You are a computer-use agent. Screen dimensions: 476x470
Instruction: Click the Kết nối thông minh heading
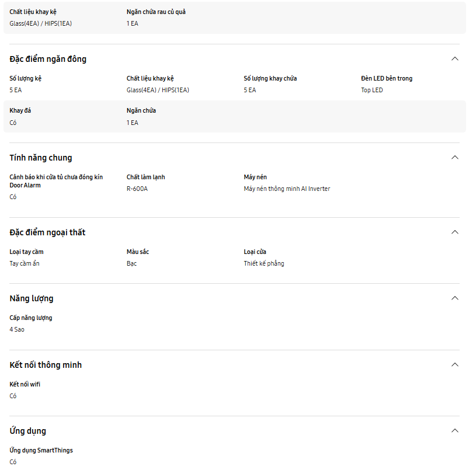point(46,365)
